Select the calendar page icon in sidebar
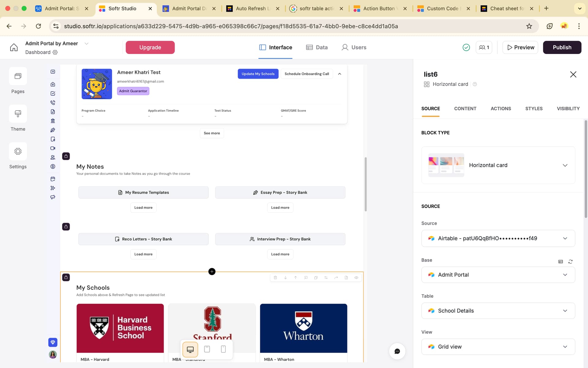The image size is (588, 368). 53,179
